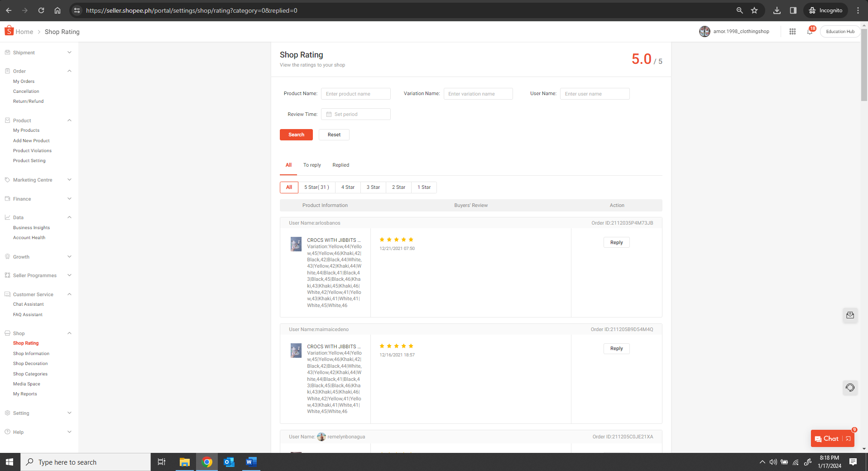This screenshot has width=868, height=471.
Task: Filter reviews by 5 Star
Action: (x=317, y=187)
